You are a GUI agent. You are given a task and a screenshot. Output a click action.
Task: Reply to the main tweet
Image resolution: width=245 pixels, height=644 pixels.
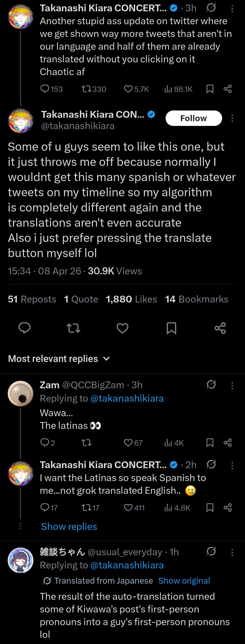pyautogui.click(x=24, y=328)
